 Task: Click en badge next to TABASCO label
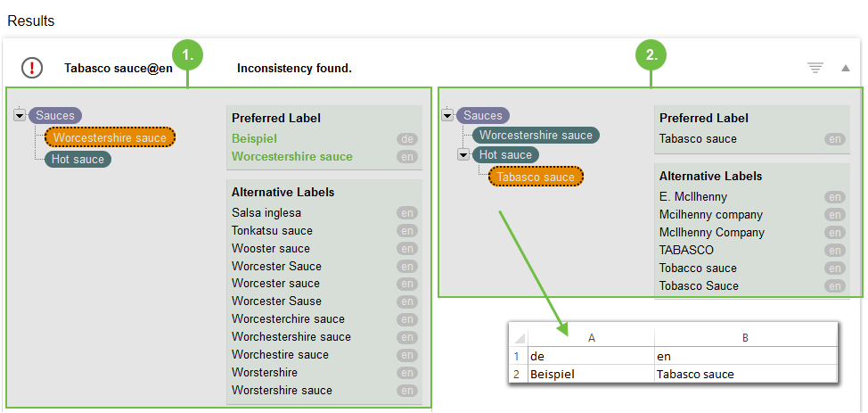click(x=835, y=251)
